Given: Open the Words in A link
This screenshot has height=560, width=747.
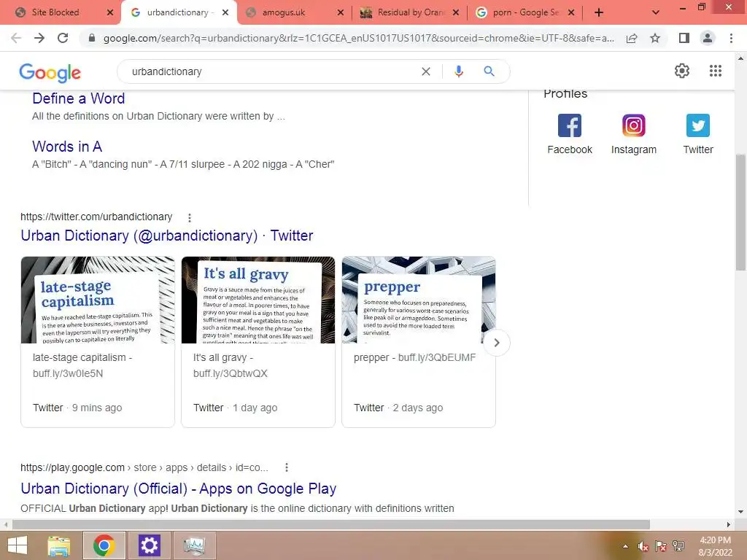Looking at the screenshot, I should (x=67, y=146).
